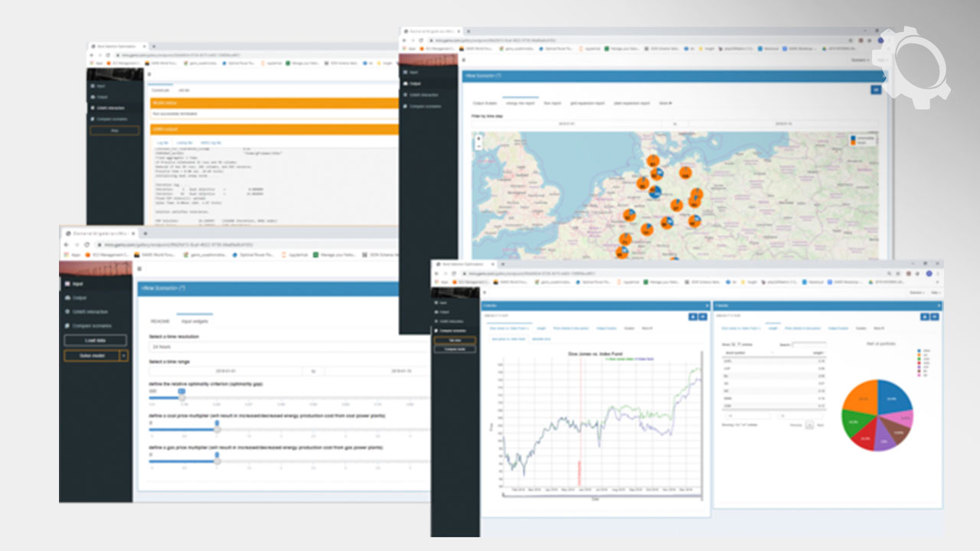Click the coal price multiplier slider handle
This screenshot has height=551, width=980.
(x=217, y=429)
